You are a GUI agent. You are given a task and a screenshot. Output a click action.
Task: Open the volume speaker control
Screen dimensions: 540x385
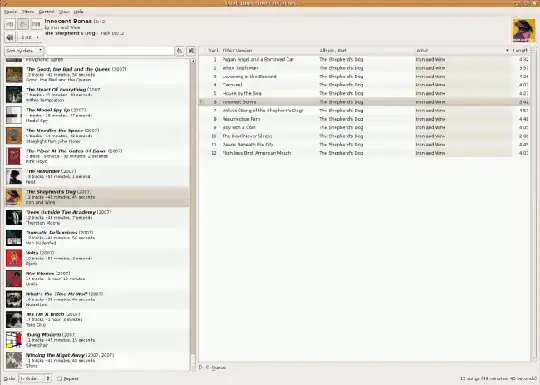[10, 37]
